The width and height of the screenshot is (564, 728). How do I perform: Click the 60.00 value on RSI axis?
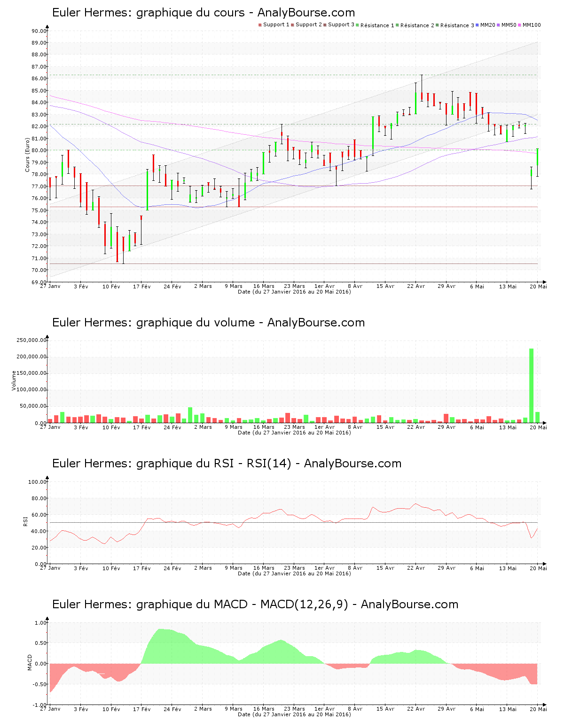coord(39,515)
